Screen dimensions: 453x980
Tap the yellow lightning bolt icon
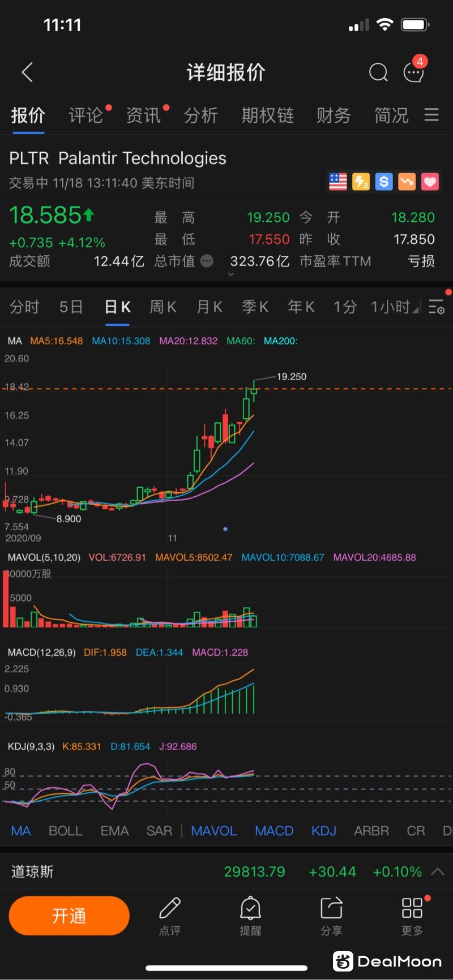tap(361, 182)
